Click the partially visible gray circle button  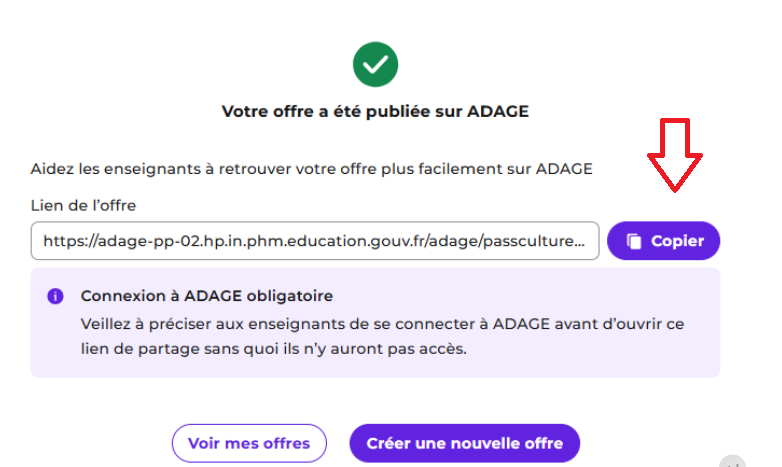732,462
